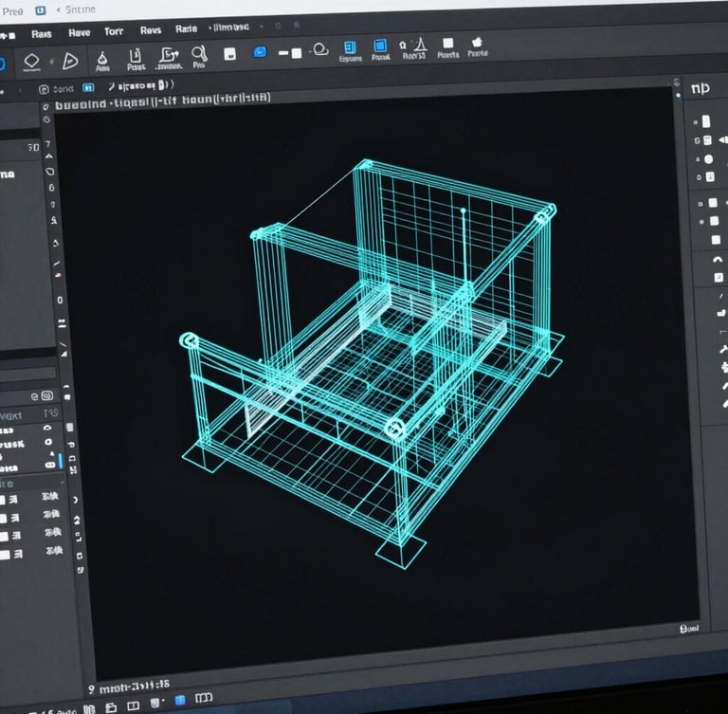Toggle visibility icon on the first vakt row
This screenshot has width=728, height=714.
pos(47,428)
